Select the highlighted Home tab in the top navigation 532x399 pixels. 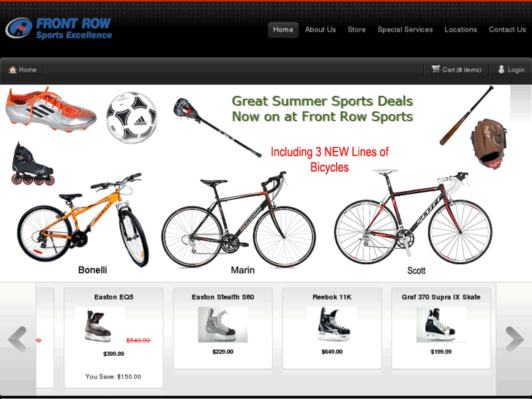pos(283,30)
